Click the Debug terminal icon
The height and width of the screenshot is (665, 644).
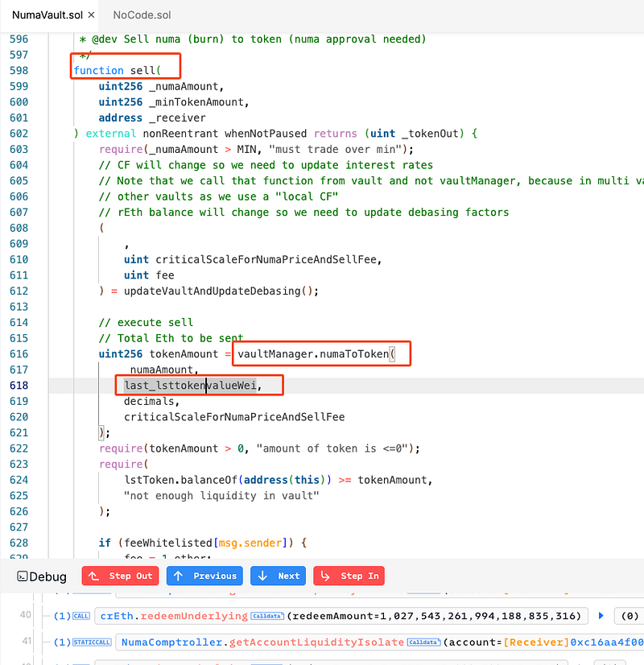coord(24,576)
